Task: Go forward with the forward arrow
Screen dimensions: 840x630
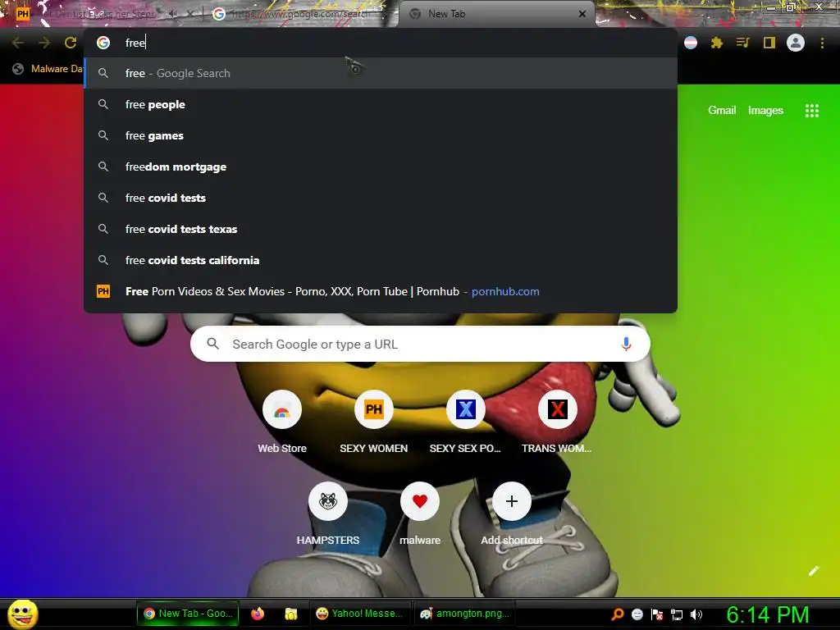Action: pyautogui.click(x=44, y=43)
